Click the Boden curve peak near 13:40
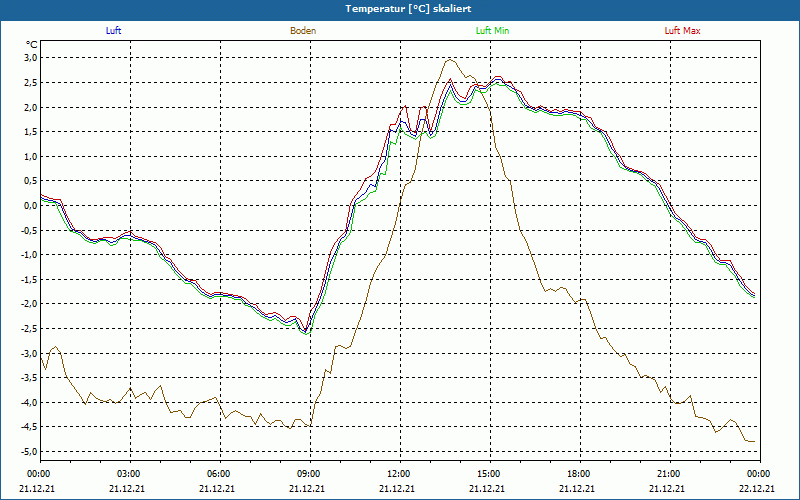Screen dimensions: 800x500 (x=449, y=60)
